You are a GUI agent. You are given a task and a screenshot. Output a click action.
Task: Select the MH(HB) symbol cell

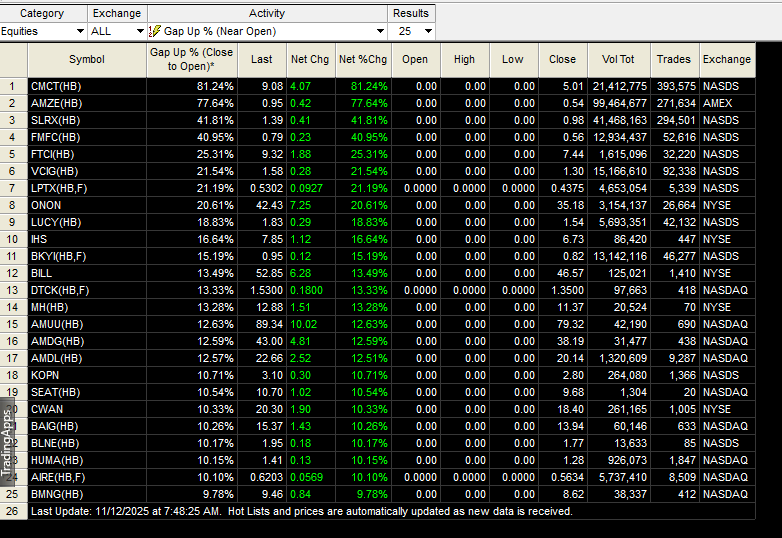click(87, 307)
